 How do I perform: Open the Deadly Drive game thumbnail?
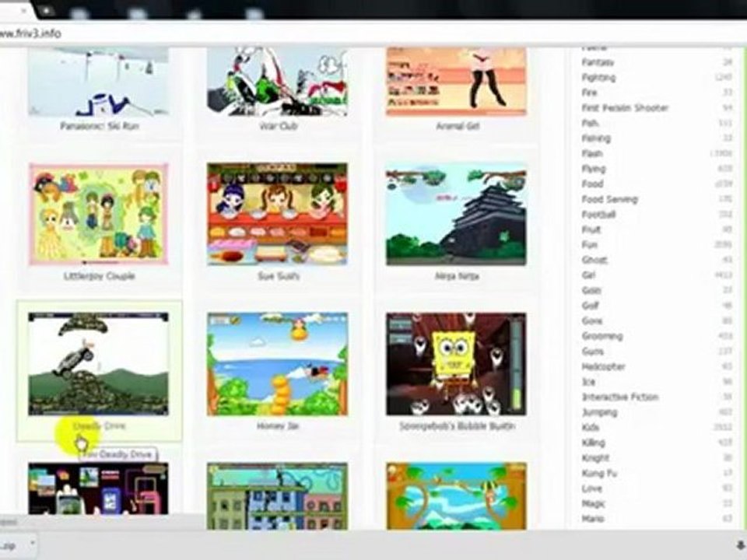point(98,364)
